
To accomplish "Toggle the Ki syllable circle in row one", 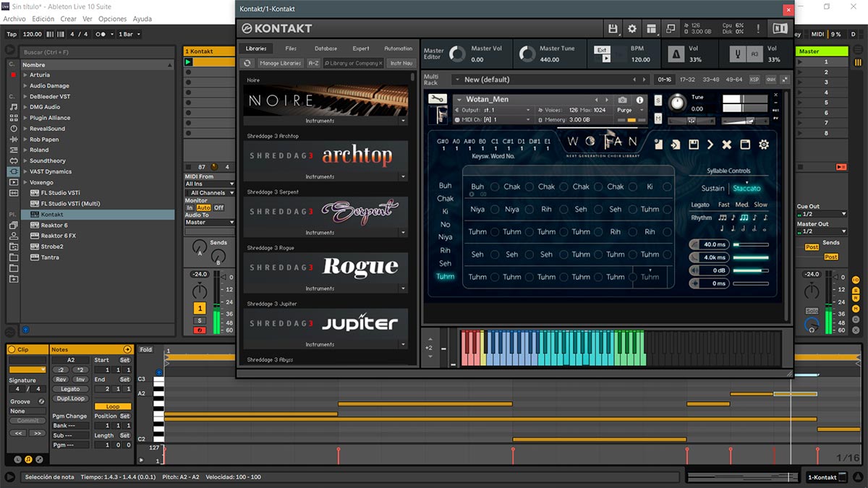I will [x=667, y=187].
